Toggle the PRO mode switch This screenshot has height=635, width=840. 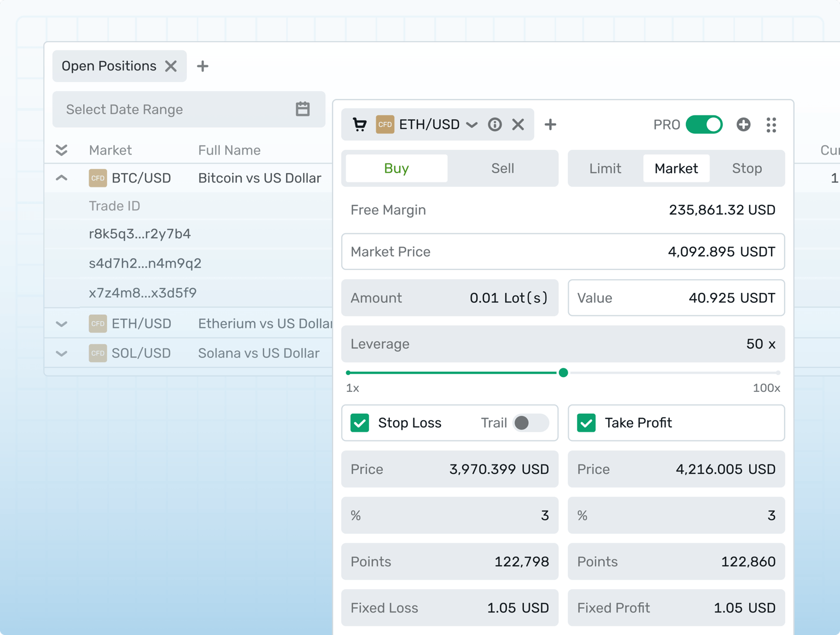click(x=704, y=125)
